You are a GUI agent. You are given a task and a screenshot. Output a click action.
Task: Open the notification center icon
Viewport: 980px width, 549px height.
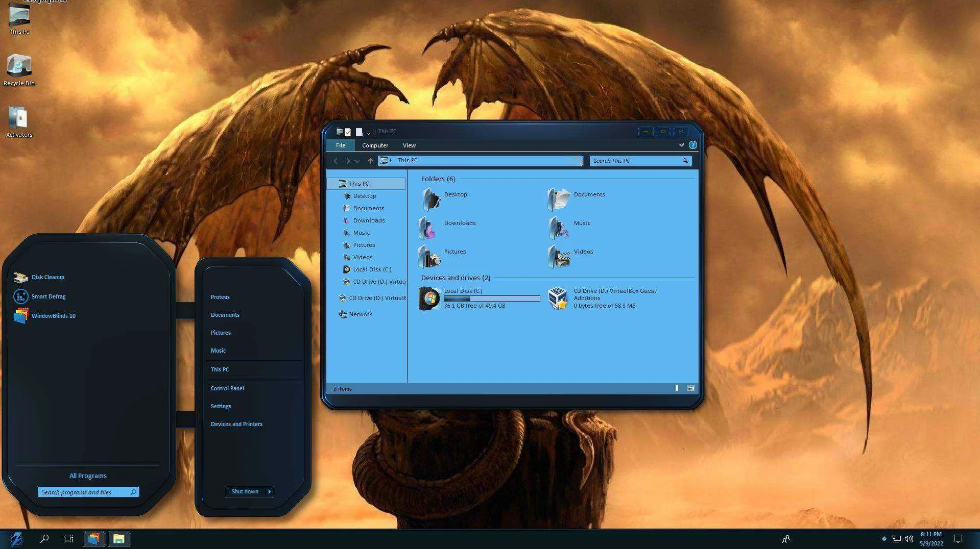tap(958, 539)
